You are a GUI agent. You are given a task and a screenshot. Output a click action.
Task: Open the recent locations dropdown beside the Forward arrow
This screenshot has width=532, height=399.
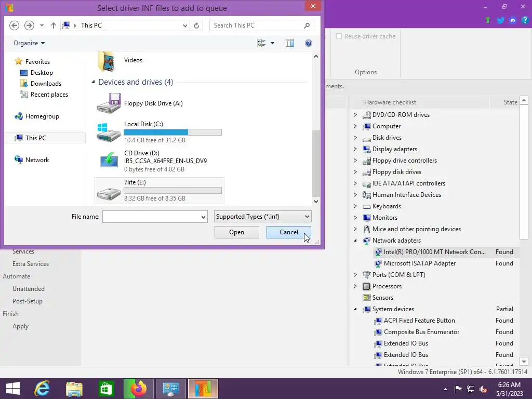point(42,25)
